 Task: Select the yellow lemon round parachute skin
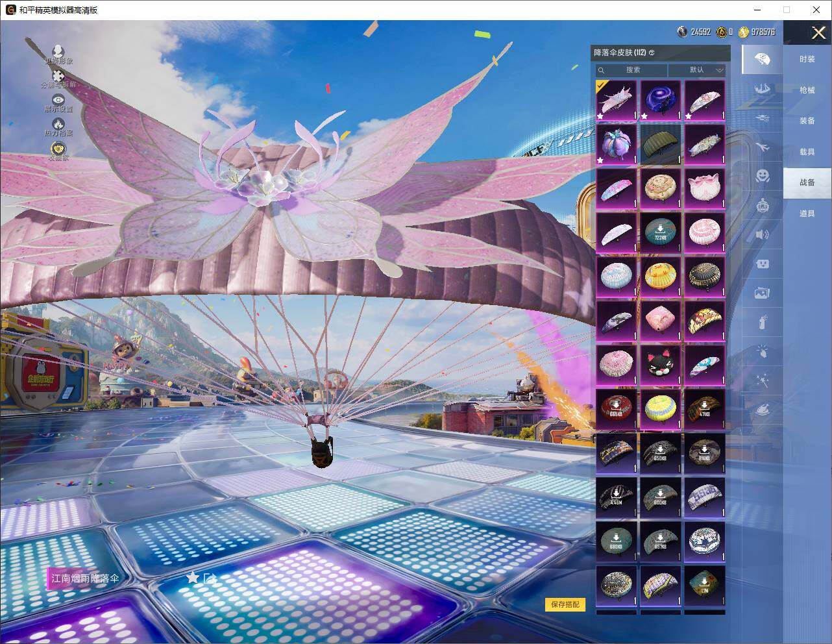point(661,409)
